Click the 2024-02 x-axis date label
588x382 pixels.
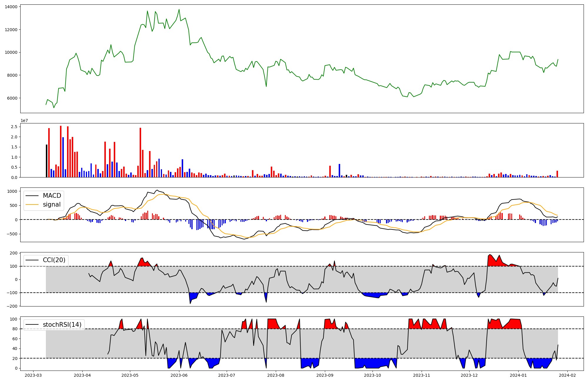tap(567, 375)
